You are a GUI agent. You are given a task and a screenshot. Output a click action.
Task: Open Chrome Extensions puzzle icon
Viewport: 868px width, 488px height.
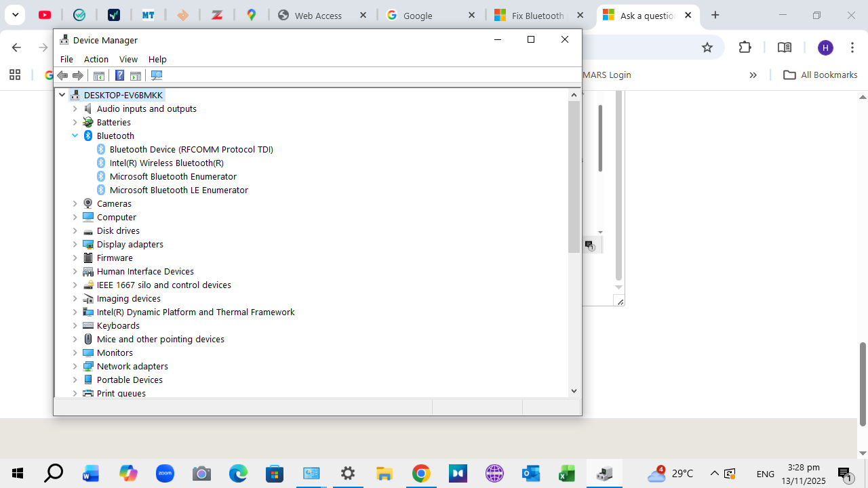[745, 47]
